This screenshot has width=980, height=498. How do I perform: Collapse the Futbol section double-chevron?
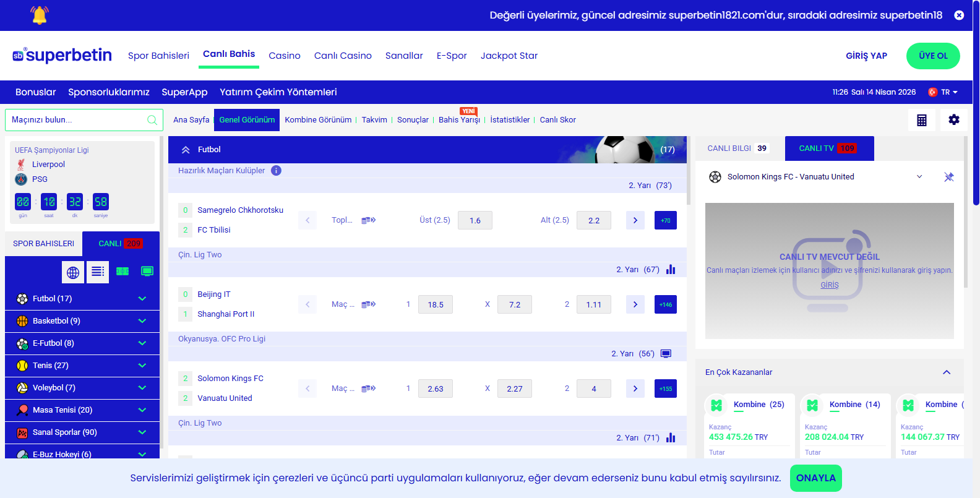pyautogui.click(x=186, y=150)
